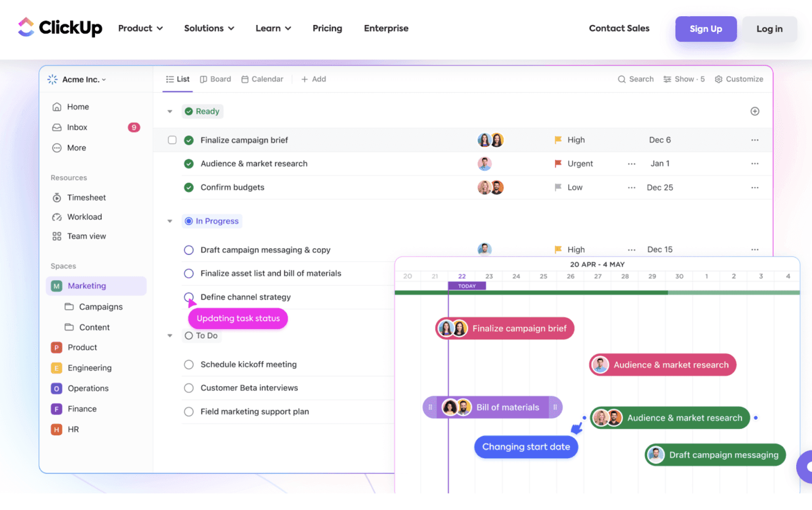
Task: Toggle status circle of Finalize asset list
Action: click(x=189, y=273)
